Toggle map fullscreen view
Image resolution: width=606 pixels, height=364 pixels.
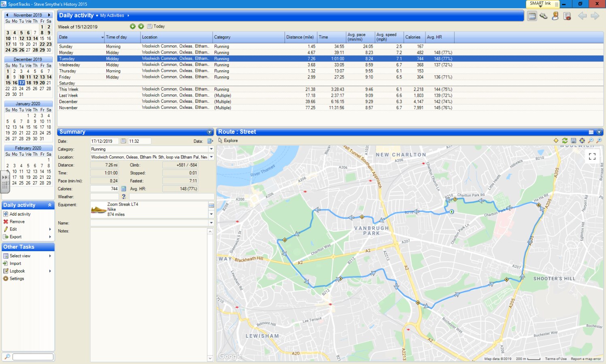[x=592, y=157]
